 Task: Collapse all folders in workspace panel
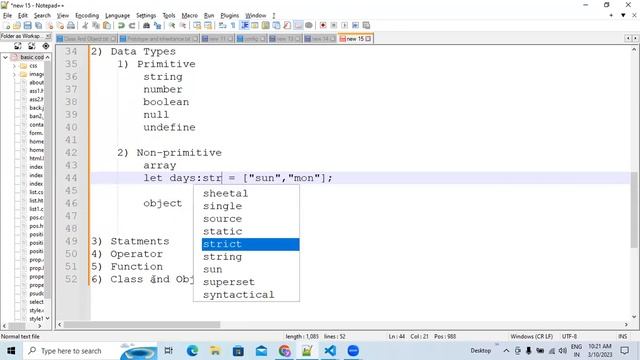pos(31,46)
